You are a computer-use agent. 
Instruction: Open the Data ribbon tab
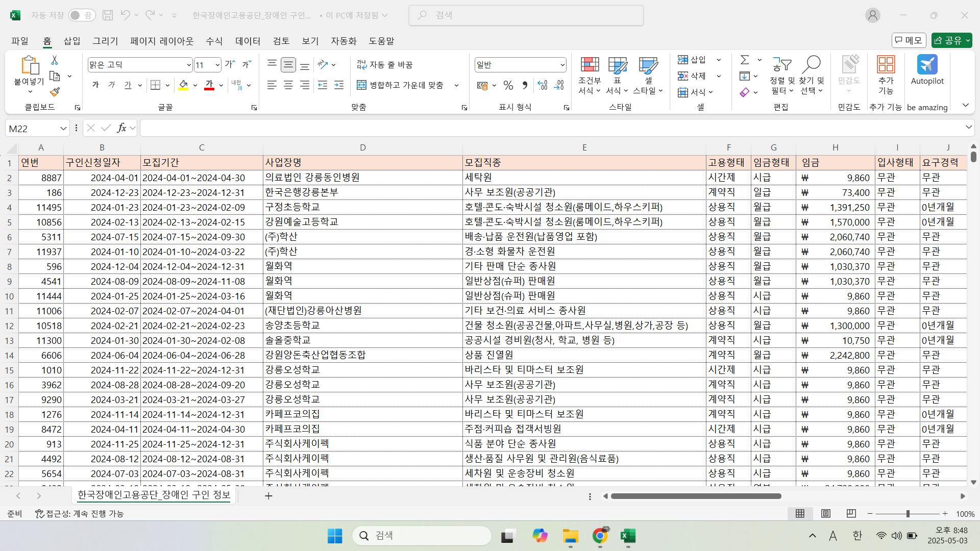248,41
